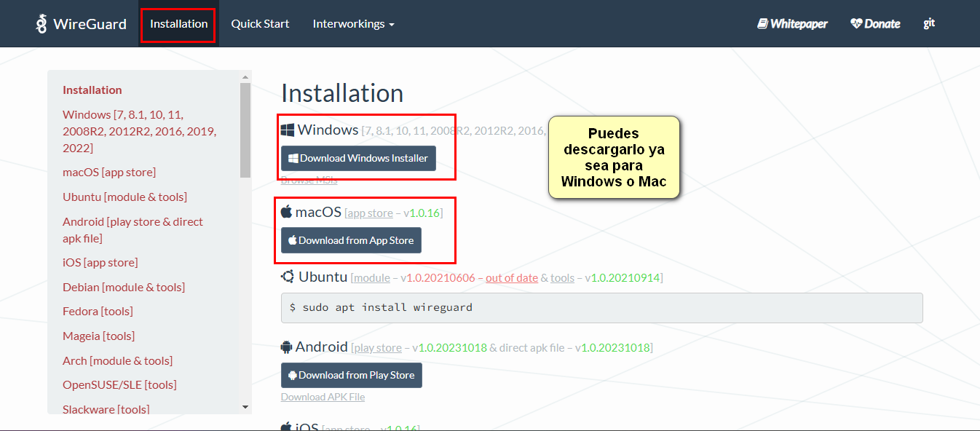Open the Interworkings dropdown menu

tap(348, 23)
